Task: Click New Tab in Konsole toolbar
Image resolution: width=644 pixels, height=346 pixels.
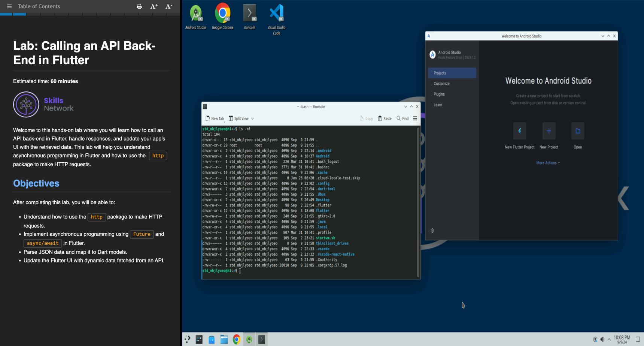Action: (215, 118)
